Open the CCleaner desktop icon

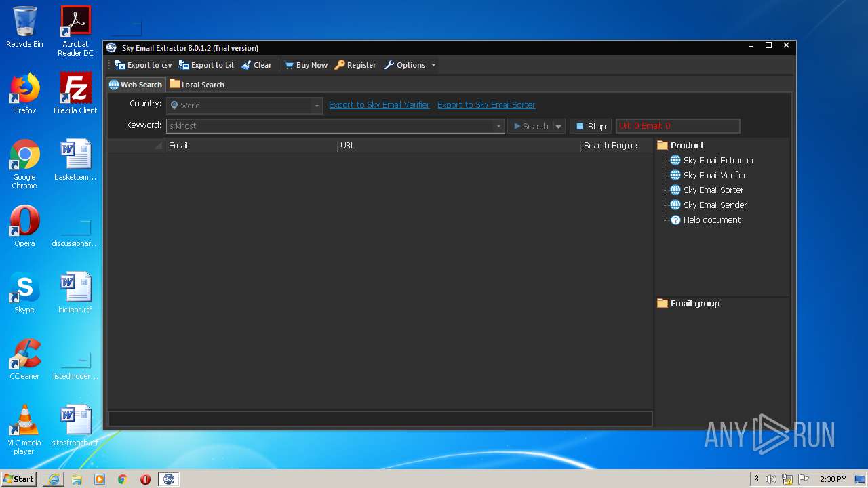(x=24, y=359)
